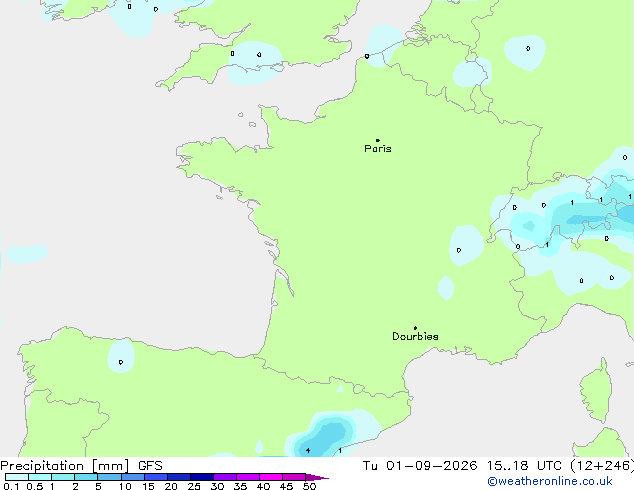Pick the 2–5 mm legend color swatch
This screenshot has height=490, width=634.
86,477
